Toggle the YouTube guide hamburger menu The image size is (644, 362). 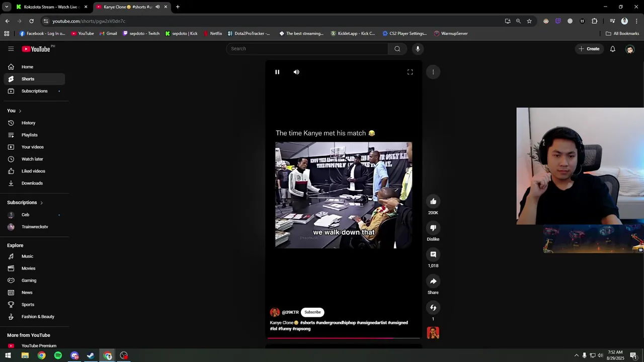coord(11,49)
